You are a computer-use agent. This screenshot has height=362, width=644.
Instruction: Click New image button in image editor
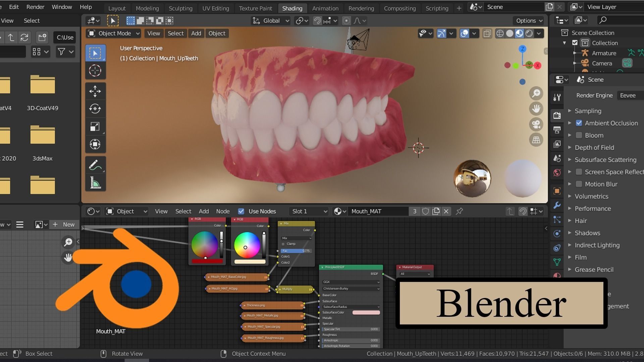pyautogui.click(x=64, y=225)
